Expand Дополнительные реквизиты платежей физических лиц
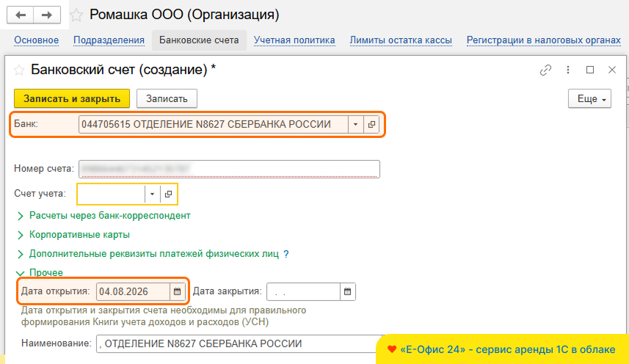 [x=148, y=254]
